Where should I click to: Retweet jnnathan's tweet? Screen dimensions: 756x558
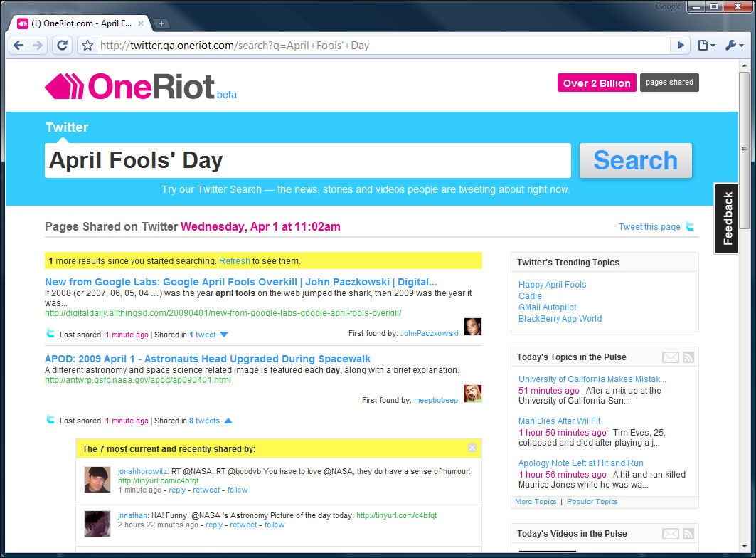point(243,525)
